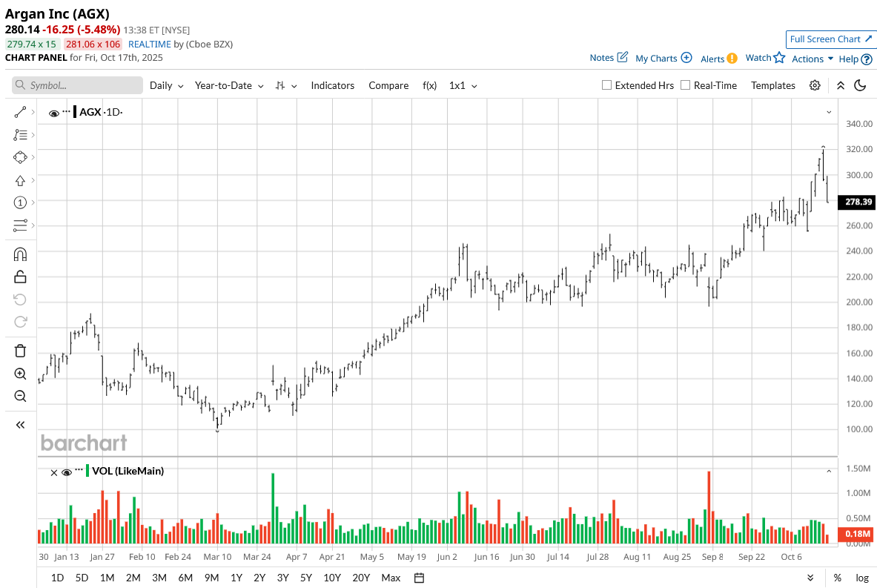The width and height of the screenshot is (877, 588).
Task: Open the Actions dropdown menu
Action: coord(813,59)
